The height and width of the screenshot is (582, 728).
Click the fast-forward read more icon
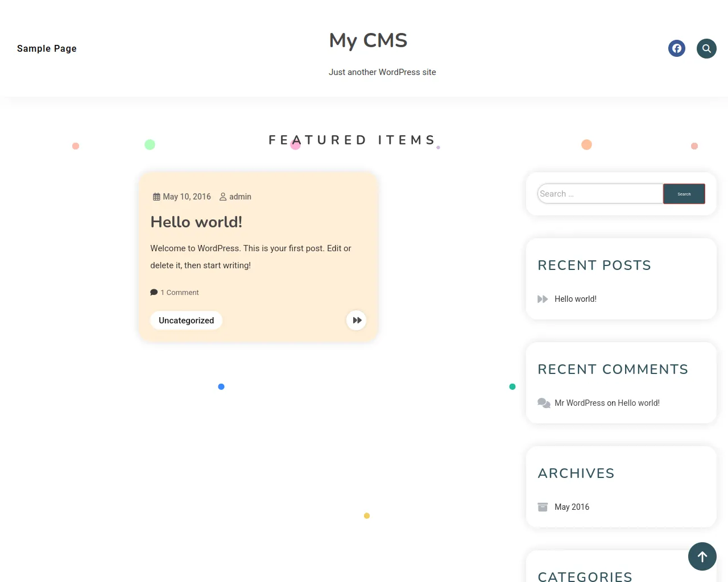[x=357, y=321]
